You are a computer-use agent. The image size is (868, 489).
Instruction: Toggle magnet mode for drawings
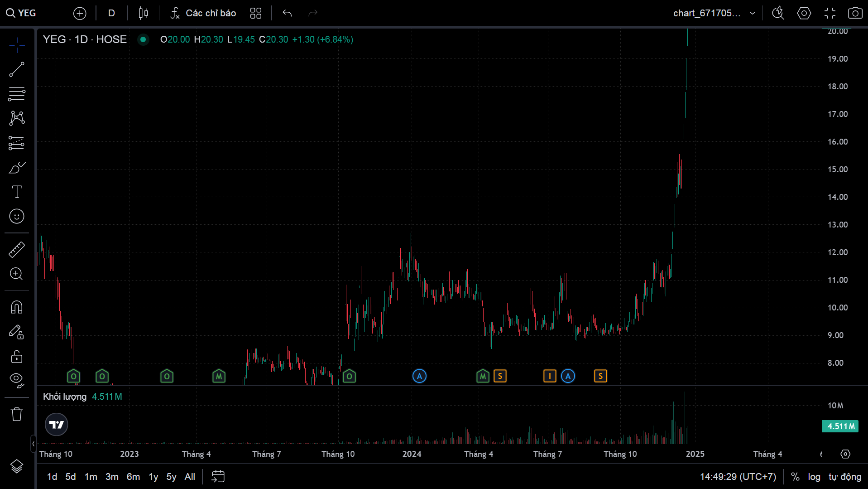click(x=17, y=307)
